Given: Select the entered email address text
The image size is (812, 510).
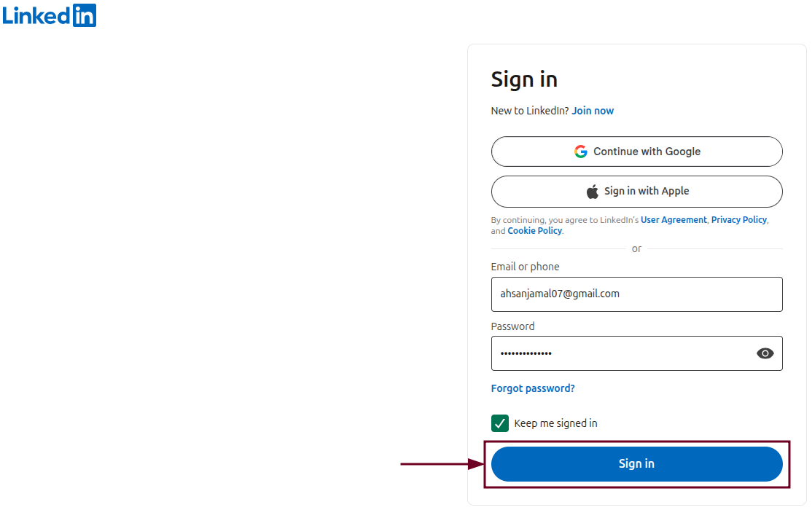Looking at the screenshot, I should click(561, 294).
